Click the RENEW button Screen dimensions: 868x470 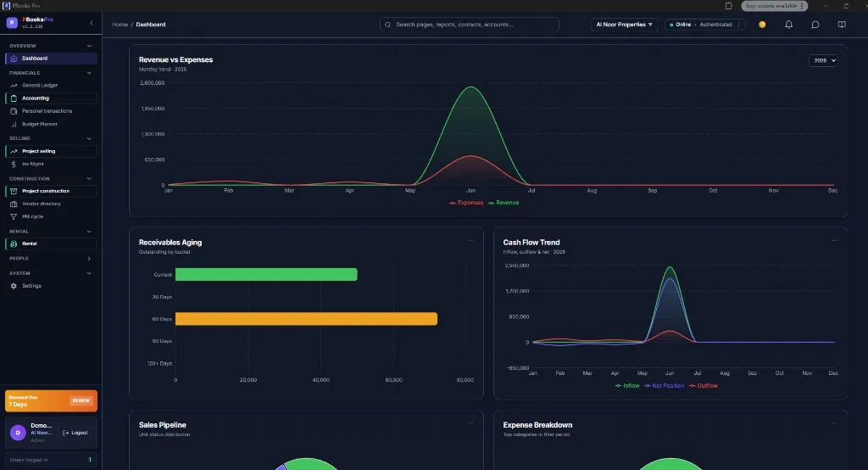coord(81,400)
